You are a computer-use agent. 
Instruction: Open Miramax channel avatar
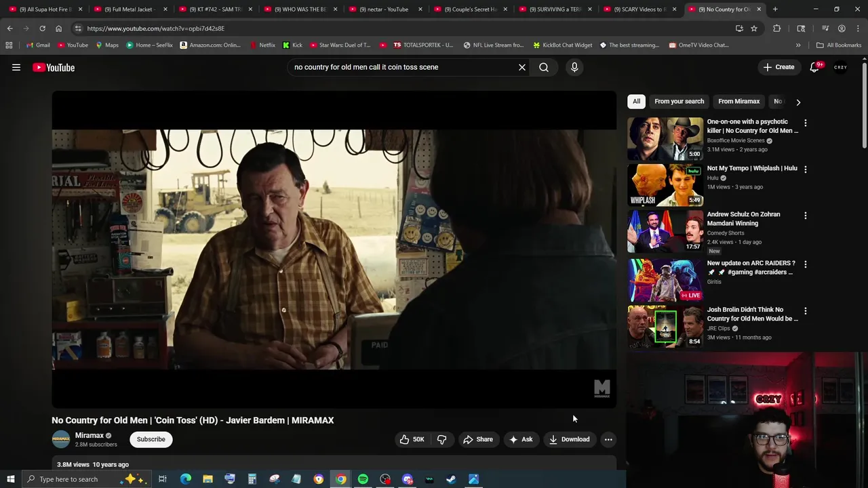click(61, 439)
